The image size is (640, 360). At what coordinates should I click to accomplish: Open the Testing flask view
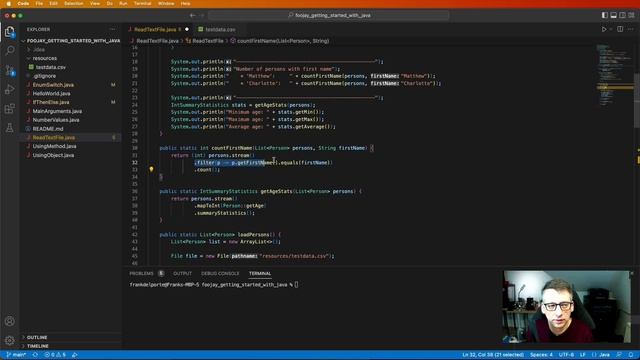pos(9,128)
